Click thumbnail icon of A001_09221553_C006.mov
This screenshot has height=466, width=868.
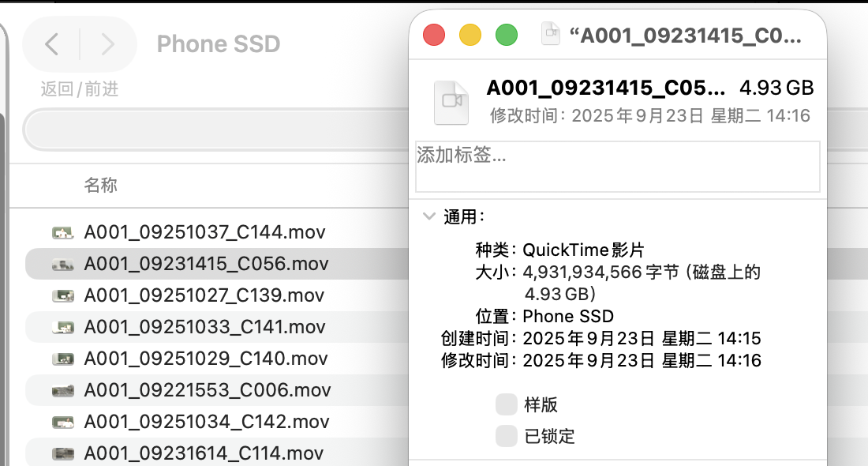tap(62, 390)
